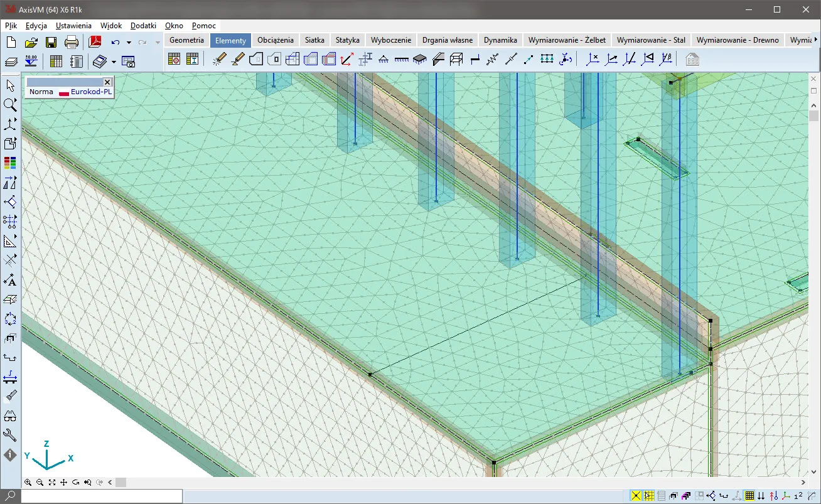Select the spring element tool

click(x=492, y=60)
